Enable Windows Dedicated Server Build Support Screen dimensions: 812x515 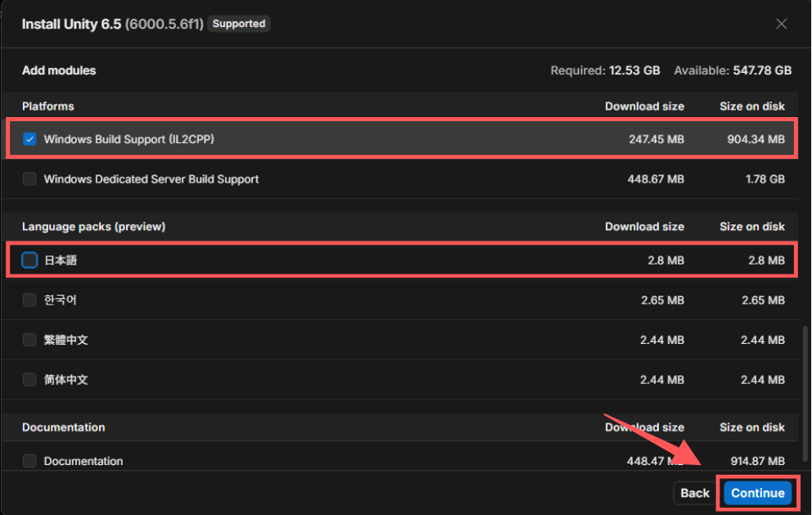(29, 178)
